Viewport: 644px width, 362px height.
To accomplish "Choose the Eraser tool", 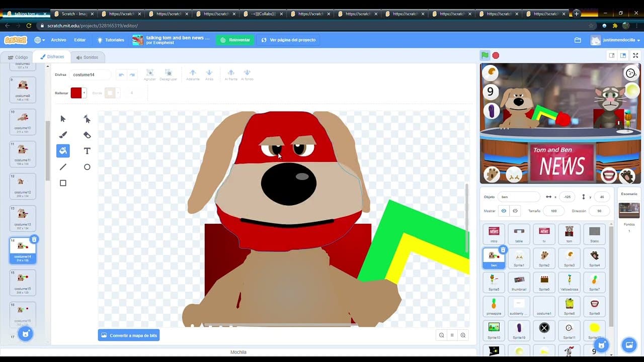I will coord(87,135).
